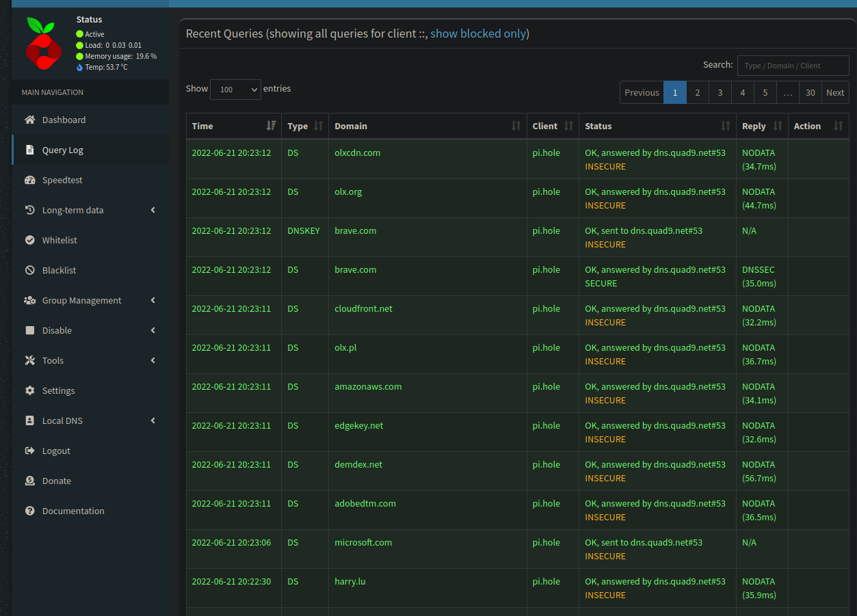Click the Logout exit icon
Viewport: 857px width, 616px height.
(x=29, y=451)
